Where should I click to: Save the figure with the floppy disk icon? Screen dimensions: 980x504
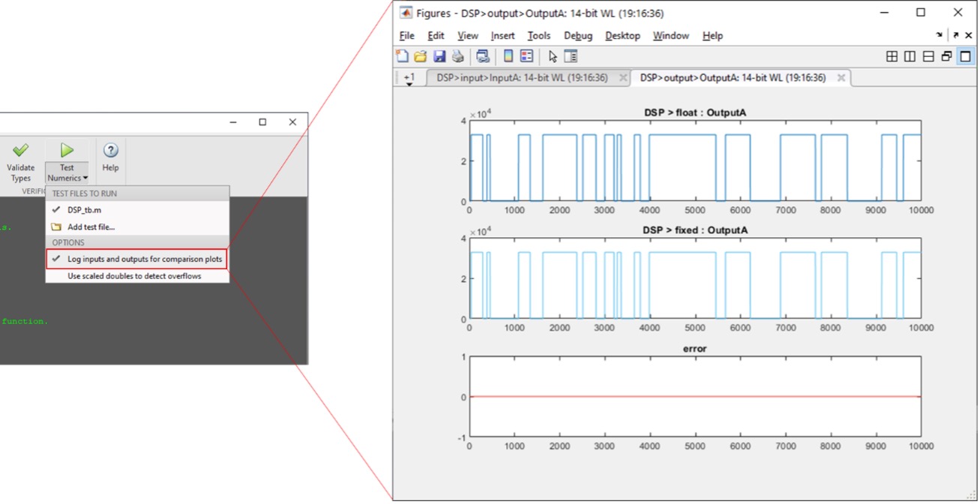click(439, 56)
